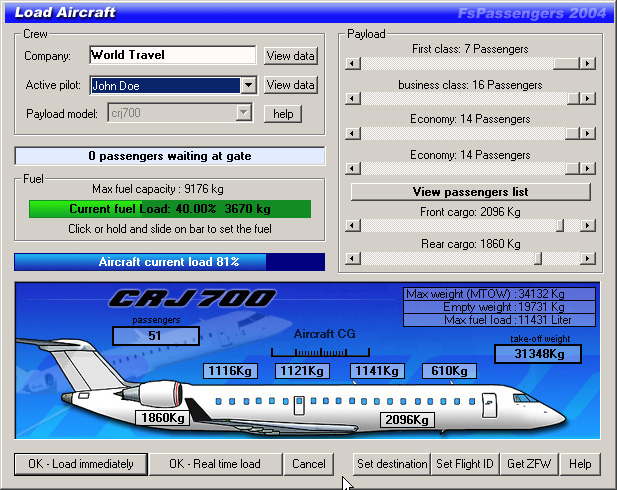Click left arrow of First class slider
Image resolution: width=617 pixels, height=490 pixels.
[x=353, y=63]
